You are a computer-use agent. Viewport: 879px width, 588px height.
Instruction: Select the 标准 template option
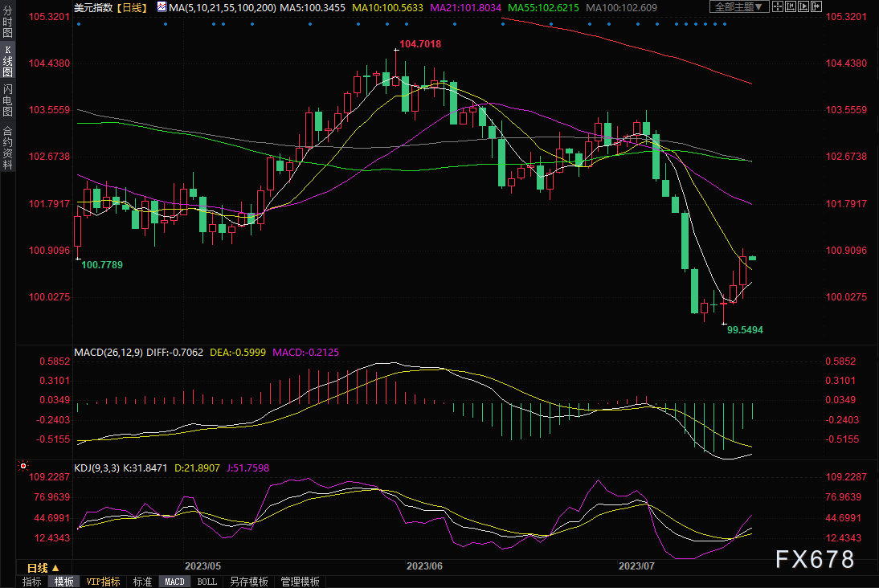(142, 582)
